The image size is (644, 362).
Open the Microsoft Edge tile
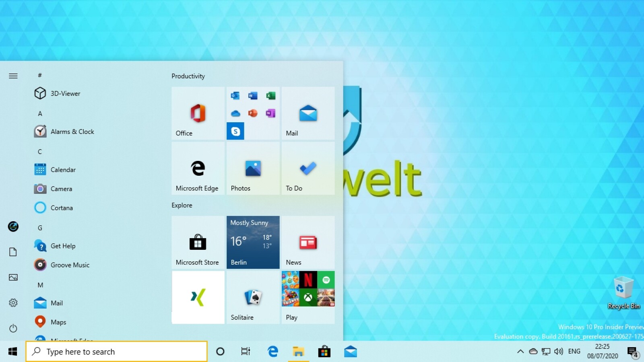pyautogui.click(x=198, y=168)
